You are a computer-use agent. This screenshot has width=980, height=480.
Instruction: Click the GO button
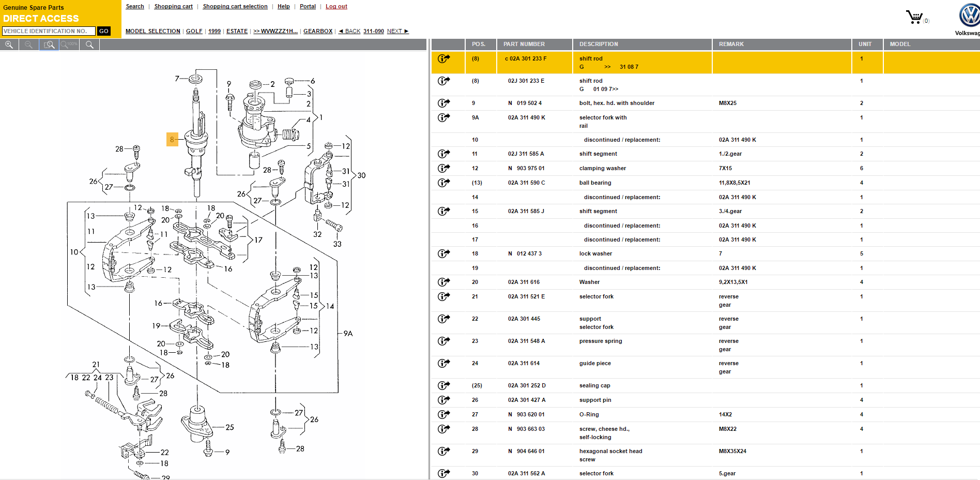point(104,31)
